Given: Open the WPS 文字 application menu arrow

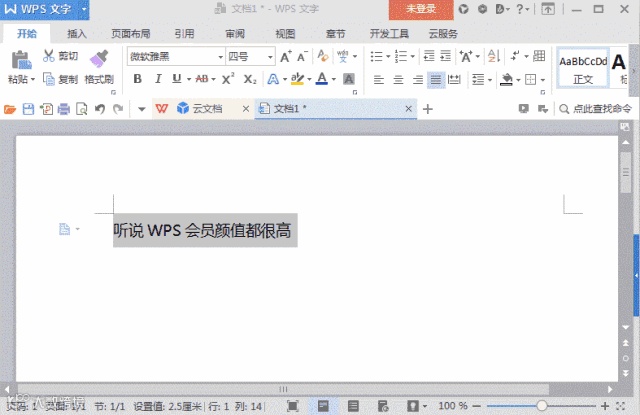Looking at the screenshot, I should pos(84,9).
